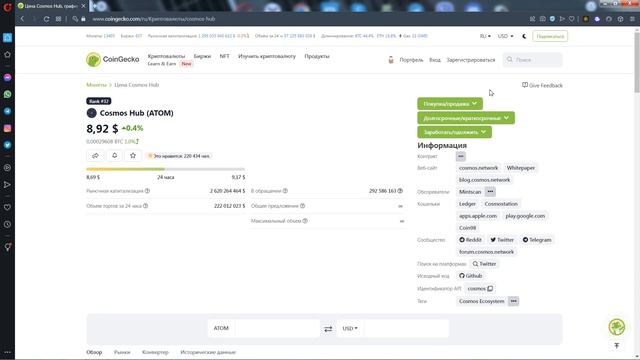This screenshot has width=640, height=360.
Task: Click the blue home tile in Opera sidebar
Action: [x=7, y=38]
